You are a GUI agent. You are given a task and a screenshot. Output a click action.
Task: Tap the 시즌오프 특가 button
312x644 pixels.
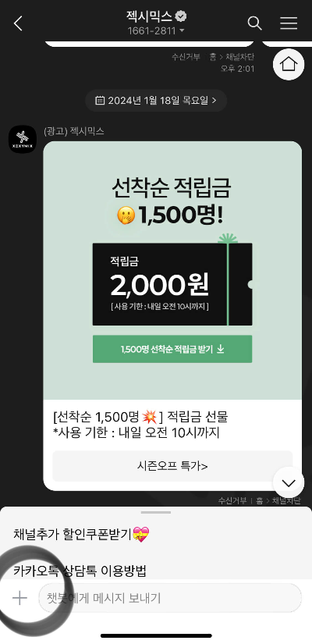pos(172,466)
